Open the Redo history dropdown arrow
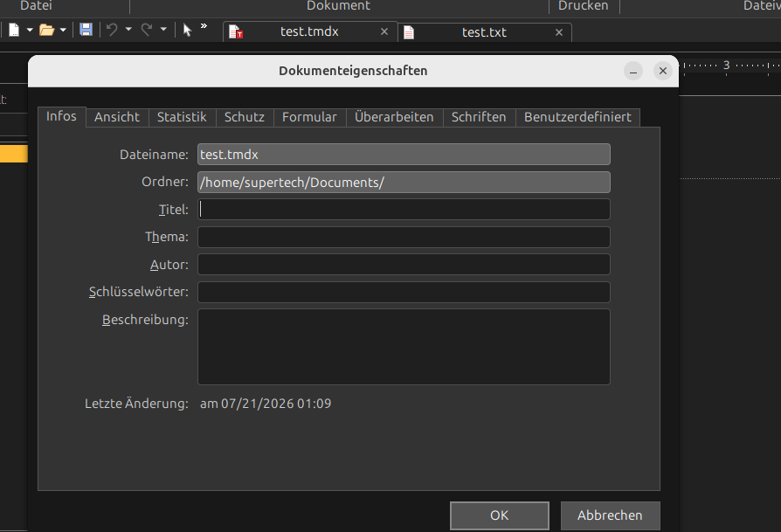Image resolution: width=781 pixels, height=532 pixels. 163,30
